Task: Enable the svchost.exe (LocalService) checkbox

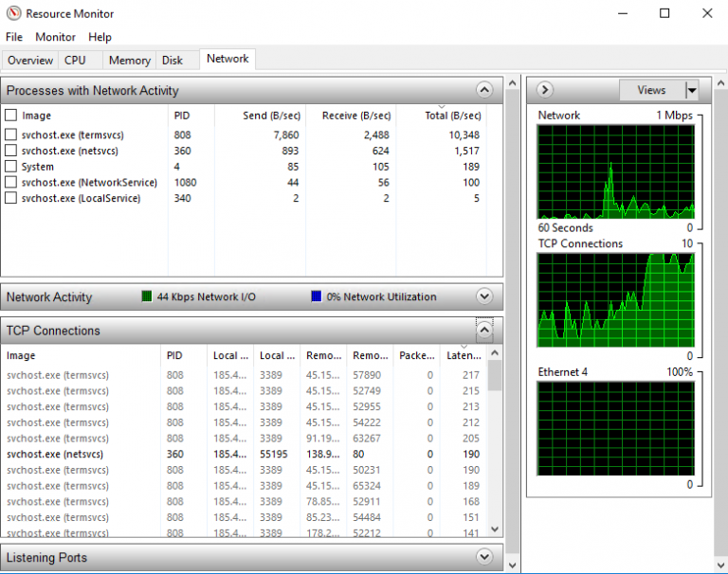Action: tap(11, 199)
